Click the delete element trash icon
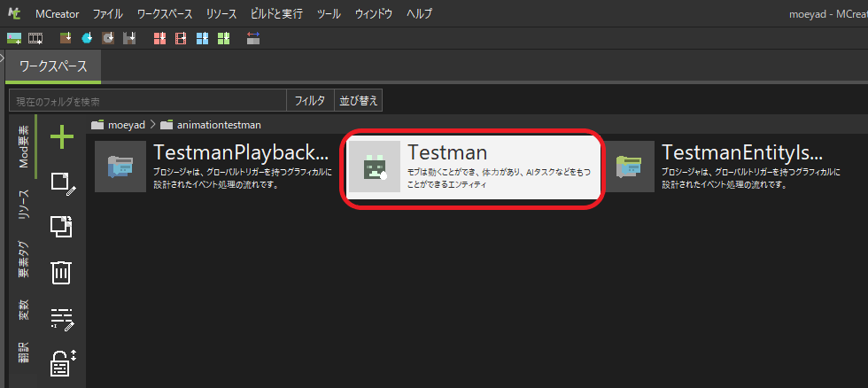This screenshot has width=868, height=388. (x=61, y=272)
